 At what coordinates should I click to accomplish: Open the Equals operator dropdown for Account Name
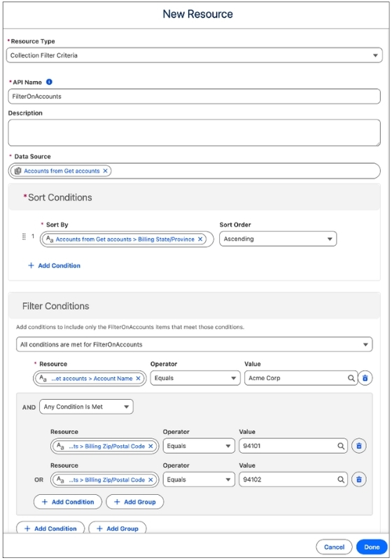click(195, 378)
